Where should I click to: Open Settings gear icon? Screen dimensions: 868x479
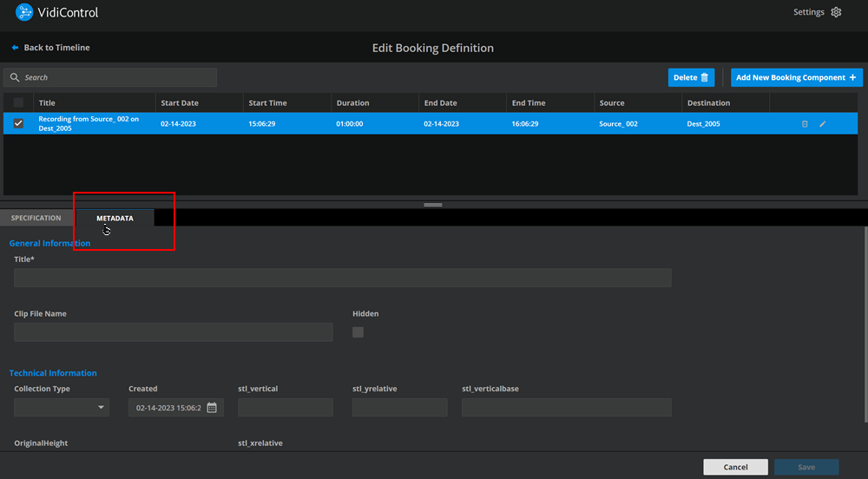tap(836, 12)
